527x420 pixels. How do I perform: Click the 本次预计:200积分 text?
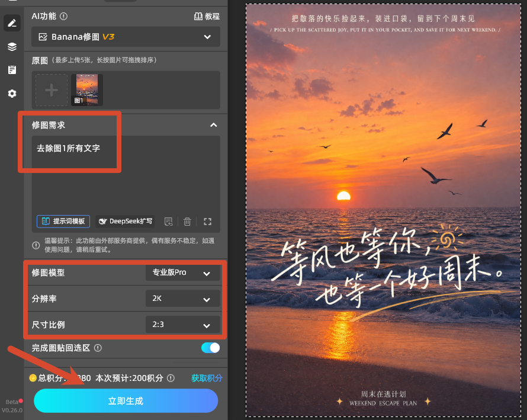click(x=130, y=379)
